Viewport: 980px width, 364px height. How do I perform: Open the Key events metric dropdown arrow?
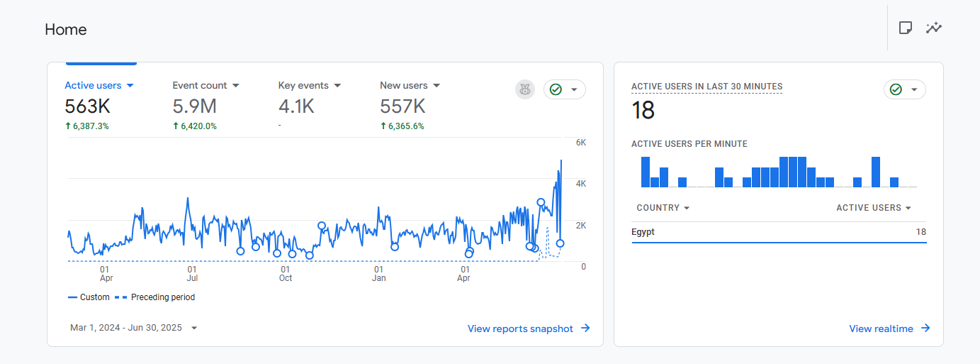tap(337, 85)
